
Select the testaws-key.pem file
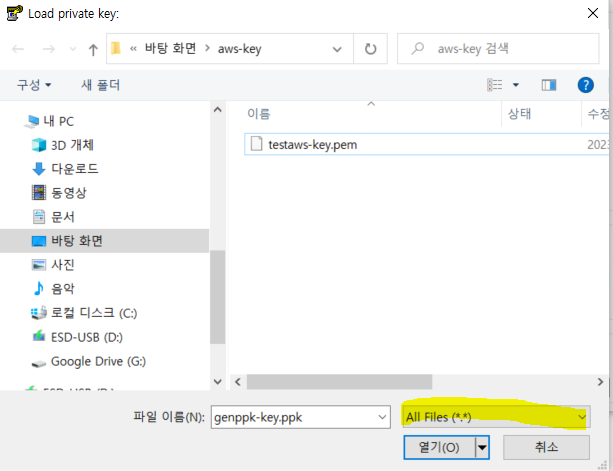(427, 144)
